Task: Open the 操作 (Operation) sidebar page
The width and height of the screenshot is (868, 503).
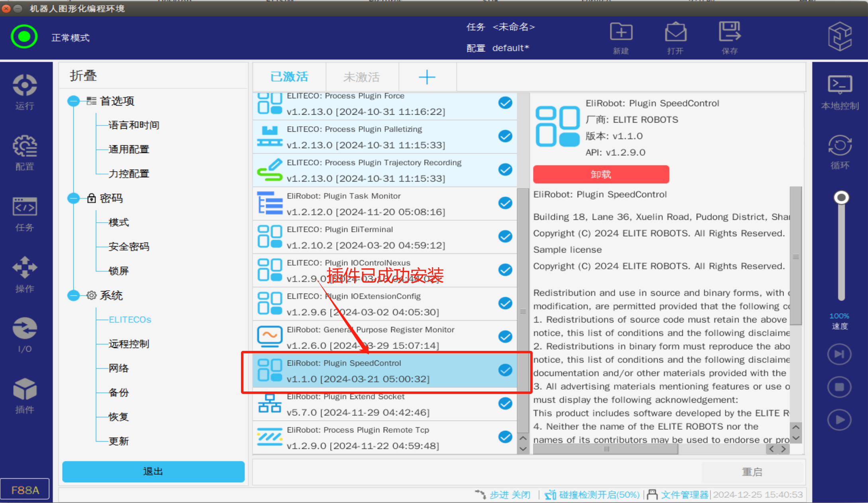Action: point(25,274)
